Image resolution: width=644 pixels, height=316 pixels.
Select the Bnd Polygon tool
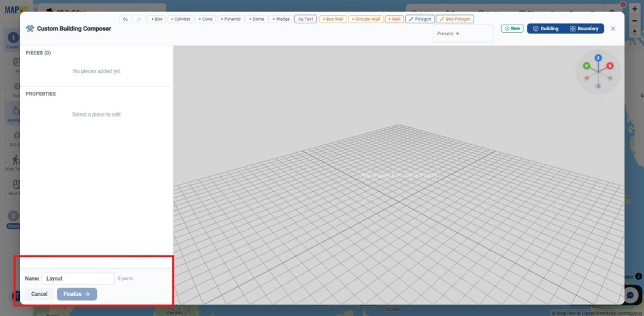click(x=455, y=19)
